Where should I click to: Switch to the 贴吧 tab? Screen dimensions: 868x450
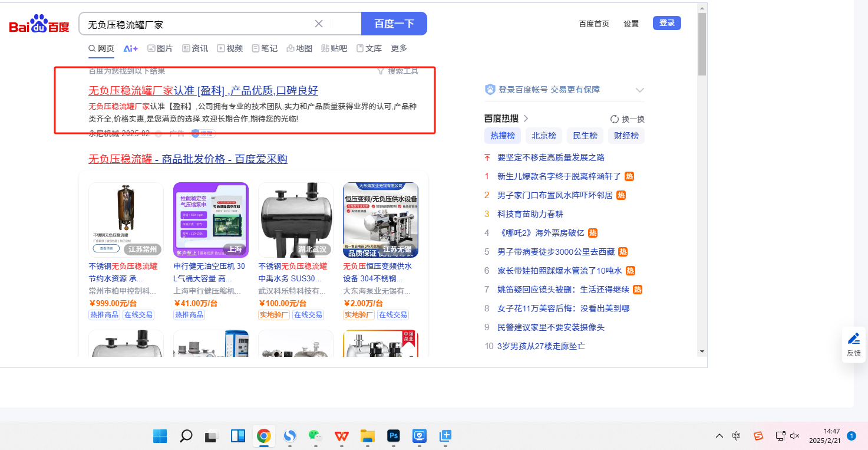pos(334,48)
